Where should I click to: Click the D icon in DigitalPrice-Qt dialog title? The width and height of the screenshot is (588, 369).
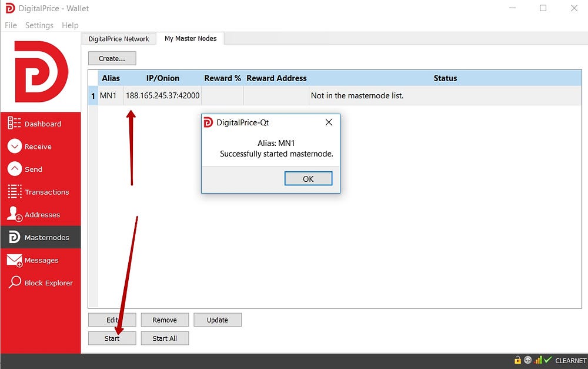(208, 122)
